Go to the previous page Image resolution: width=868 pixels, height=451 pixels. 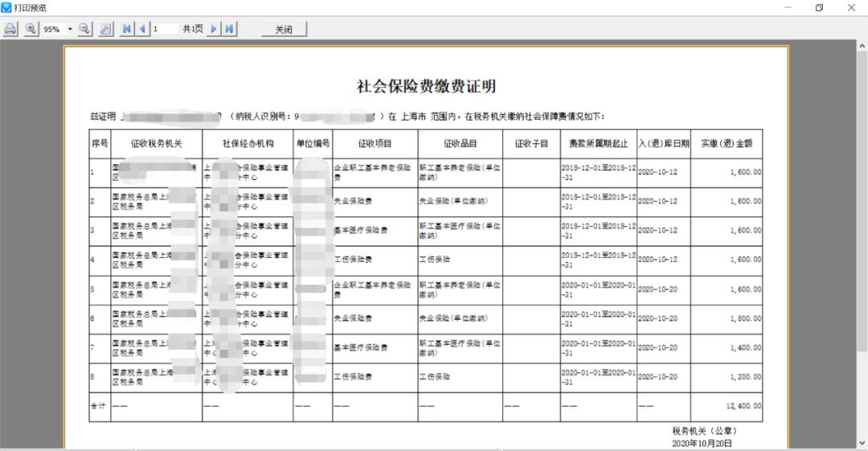pyautogui.click(x=142, y=29)
